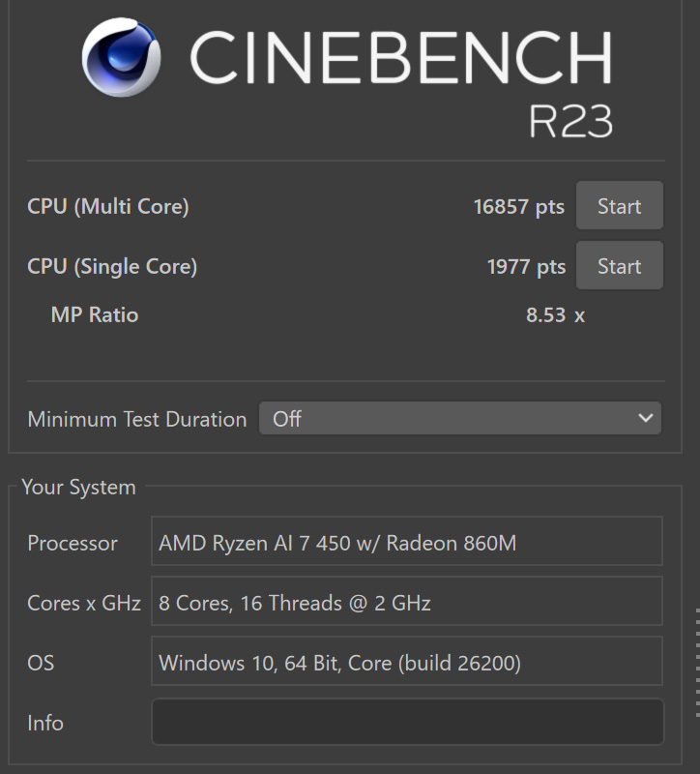
Task: Click the Processor field showing AMD Ryzen
Action: pos(406,541)
